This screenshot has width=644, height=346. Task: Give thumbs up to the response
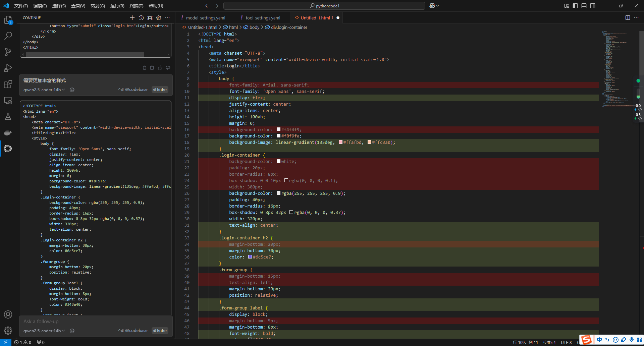tap(160, 68)
